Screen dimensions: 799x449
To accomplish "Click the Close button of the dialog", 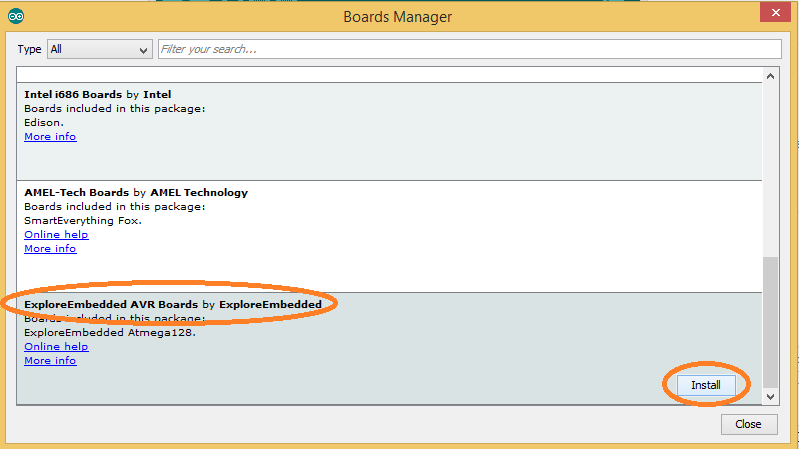I will click(749, 424).
